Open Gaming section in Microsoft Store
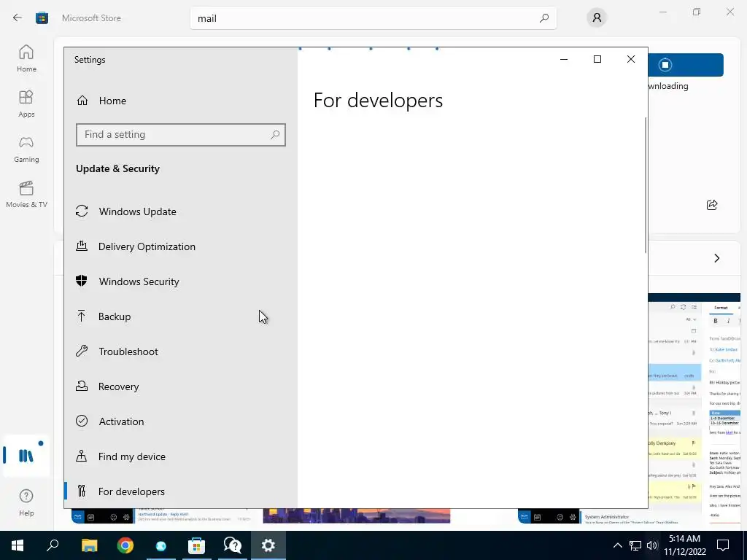 (x=26, y=149)
